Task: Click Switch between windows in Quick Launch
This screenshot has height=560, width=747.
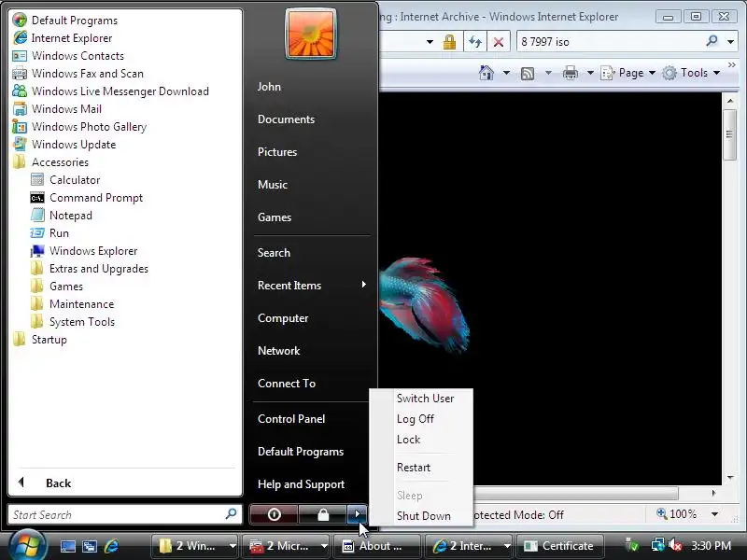Action: click(x=90, y=546)
